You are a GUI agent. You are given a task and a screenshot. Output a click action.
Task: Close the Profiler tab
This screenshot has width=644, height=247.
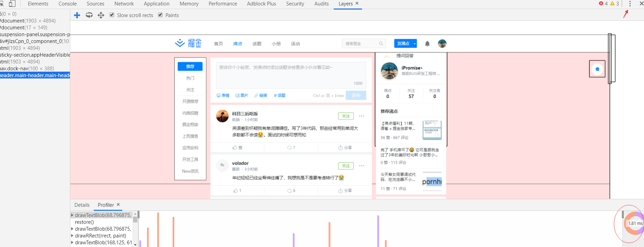(x=118, y=205)
